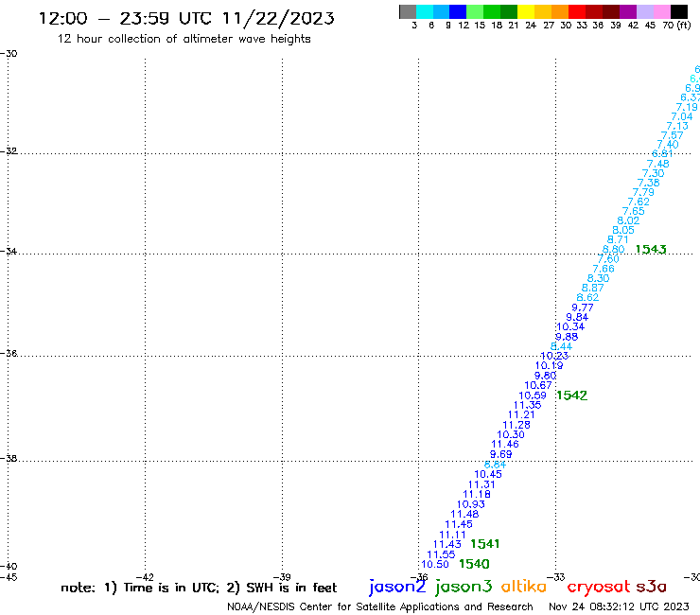Select wave height value 11.48
This screenshot has height=615, width=700.
pos(464,514)
